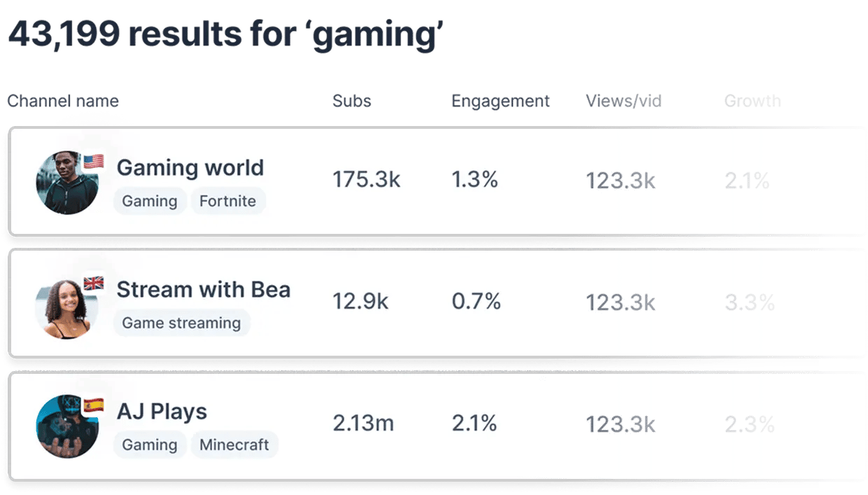Click Gaming tag under AJ Plays
The width and height of the screenshot is (868, 495).
coord(150,445)
